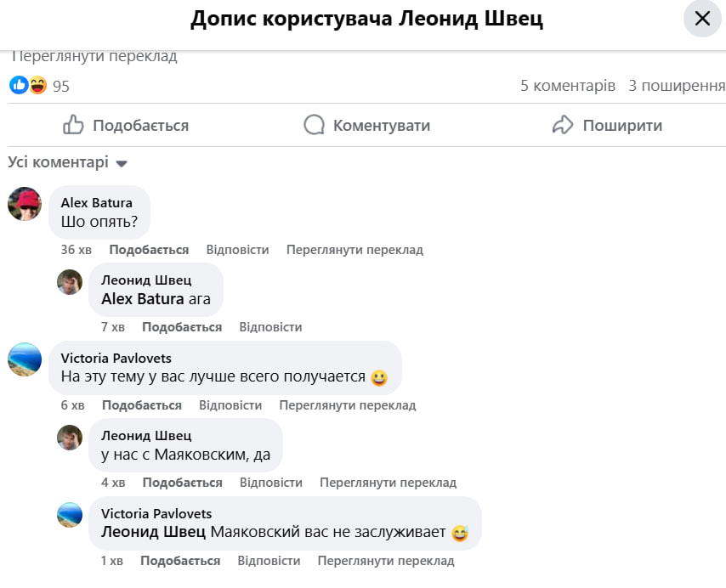Click the Share arrow icon

pyautogui.click(x=563, y=126)
